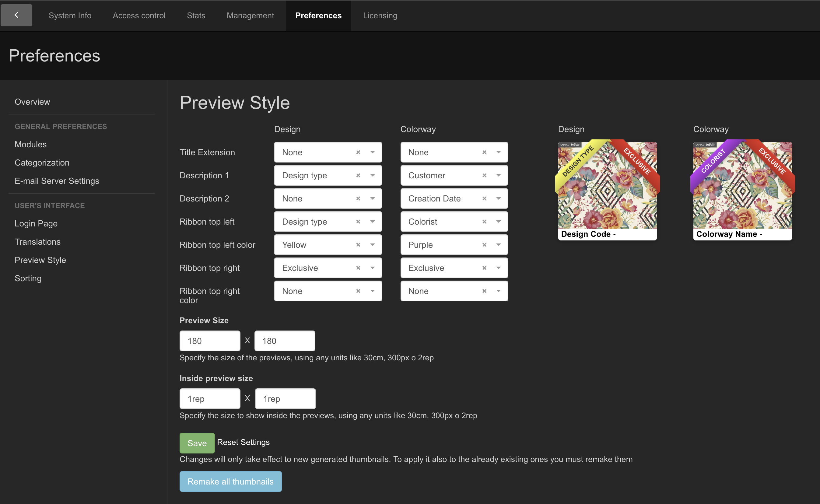Expand the Design Title Extension dropdown
The image size is (820, 504).
[x=372, y=152]
